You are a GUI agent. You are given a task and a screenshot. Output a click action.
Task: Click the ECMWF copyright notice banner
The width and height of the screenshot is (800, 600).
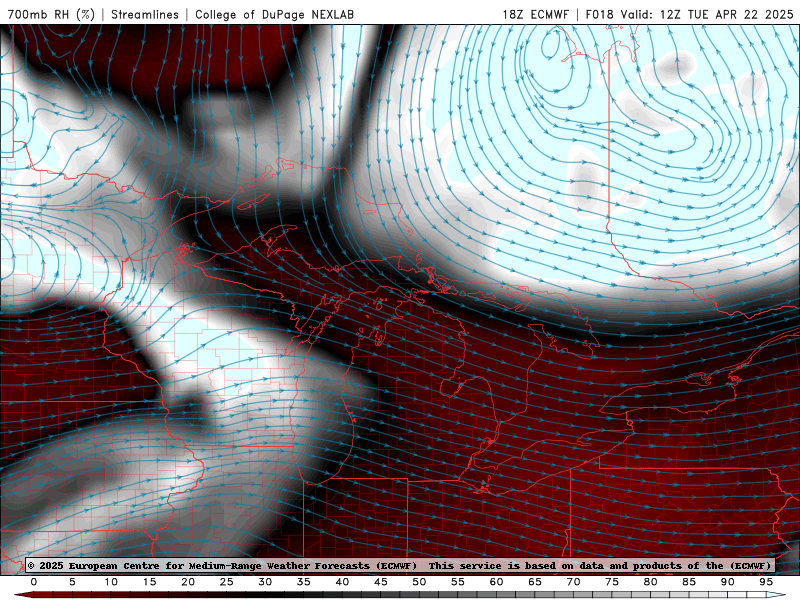pyautogui.click(x=399, y=565)
